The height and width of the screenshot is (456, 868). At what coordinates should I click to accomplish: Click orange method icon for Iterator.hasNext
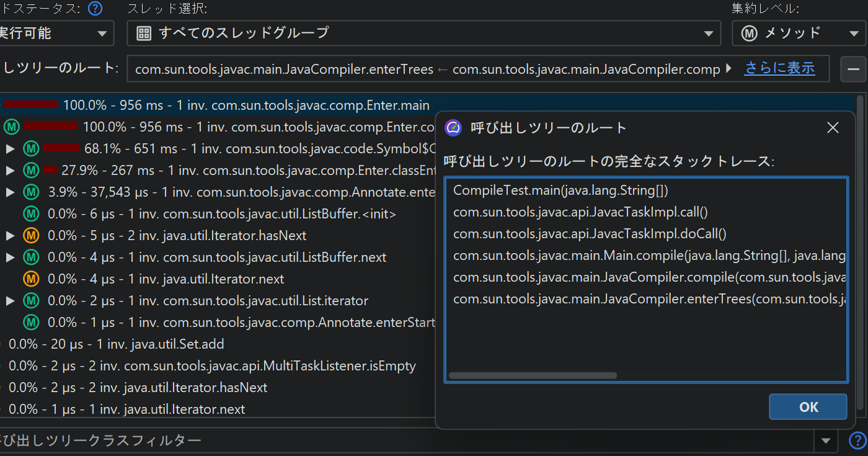pyautogui.click(x=31, y=236)
